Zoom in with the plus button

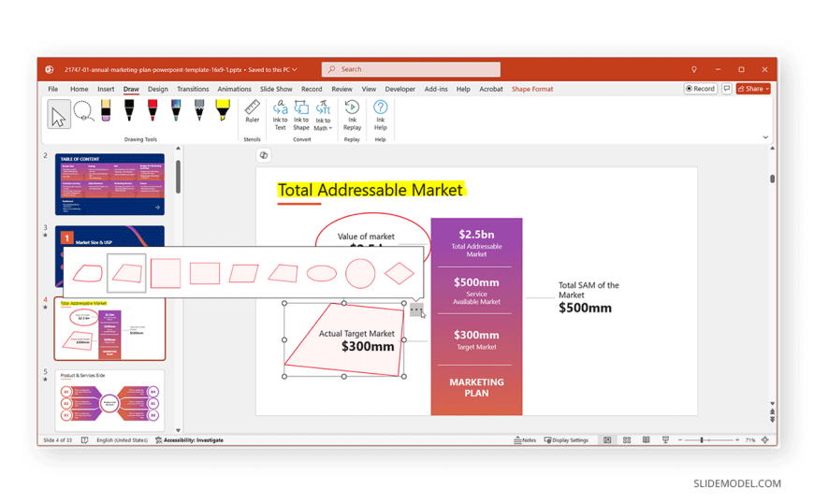[737, 440]
